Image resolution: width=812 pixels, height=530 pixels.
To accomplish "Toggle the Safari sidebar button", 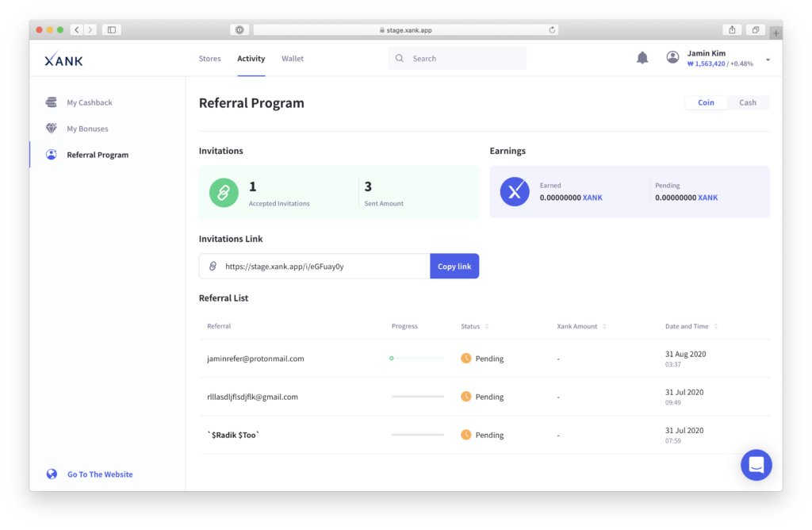I will click(x=111, y=30).
